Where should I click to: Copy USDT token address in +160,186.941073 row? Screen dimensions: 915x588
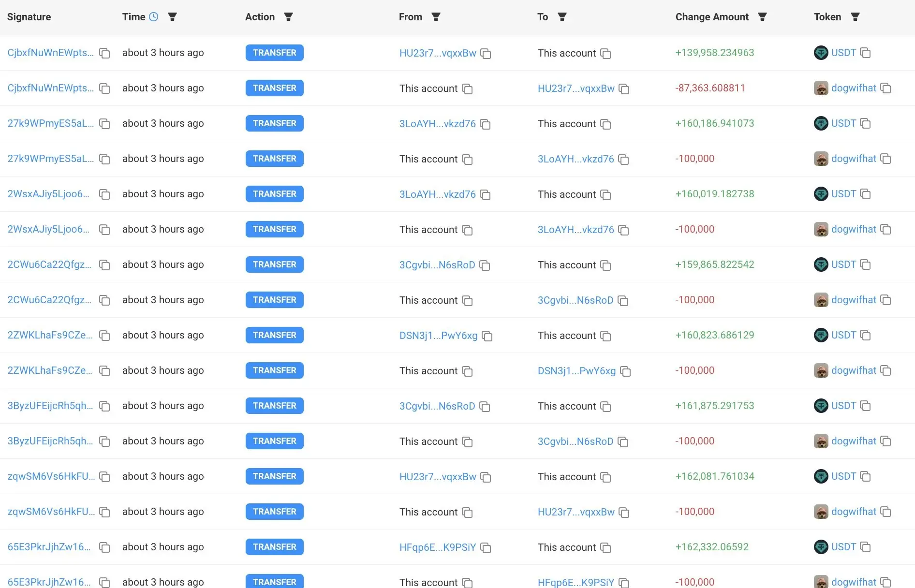[x=865, y=124]
